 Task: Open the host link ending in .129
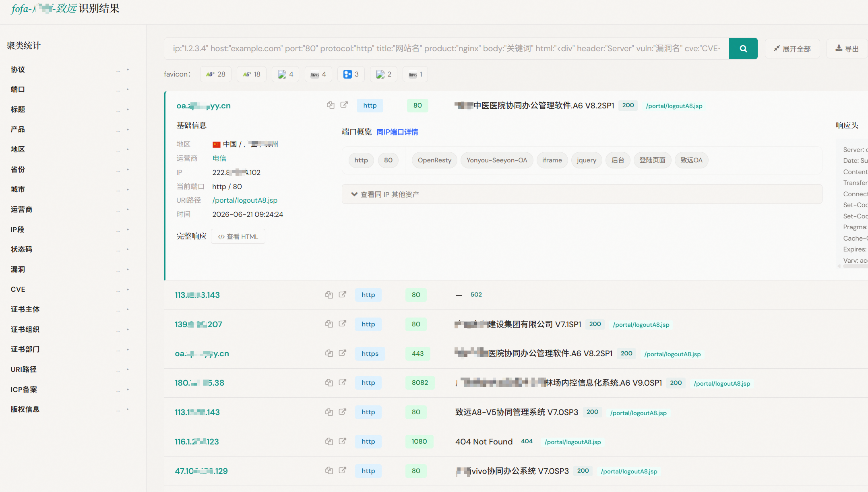click(x=201, y=471)
